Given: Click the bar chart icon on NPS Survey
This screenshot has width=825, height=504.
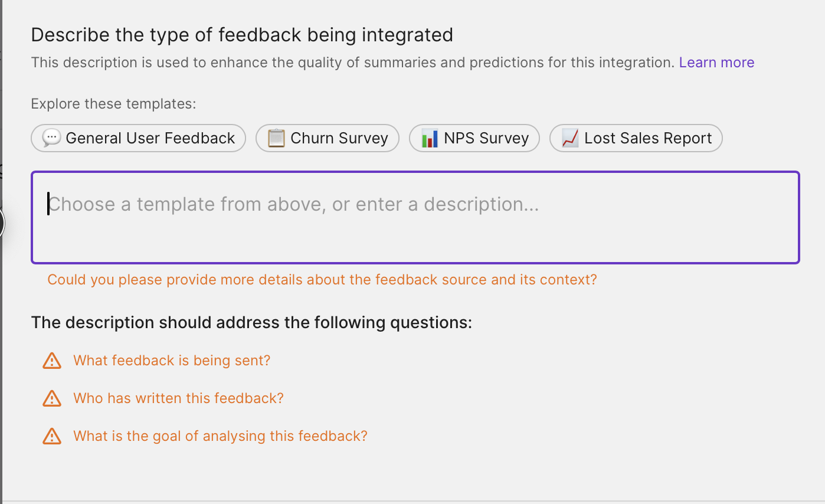Looking at the screenshot, I should pos(430,138).
